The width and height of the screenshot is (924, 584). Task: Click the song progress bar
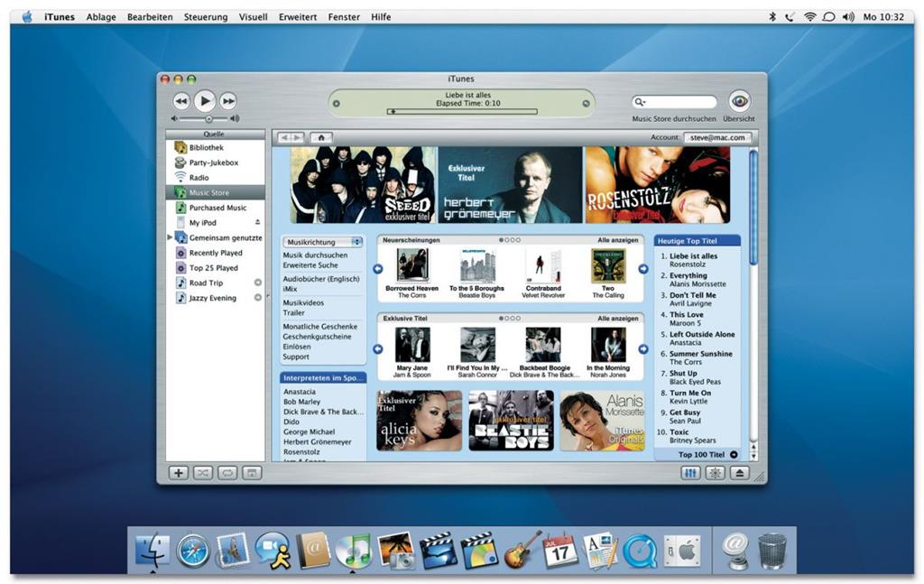pyautogui.click(x=462, y=111)
